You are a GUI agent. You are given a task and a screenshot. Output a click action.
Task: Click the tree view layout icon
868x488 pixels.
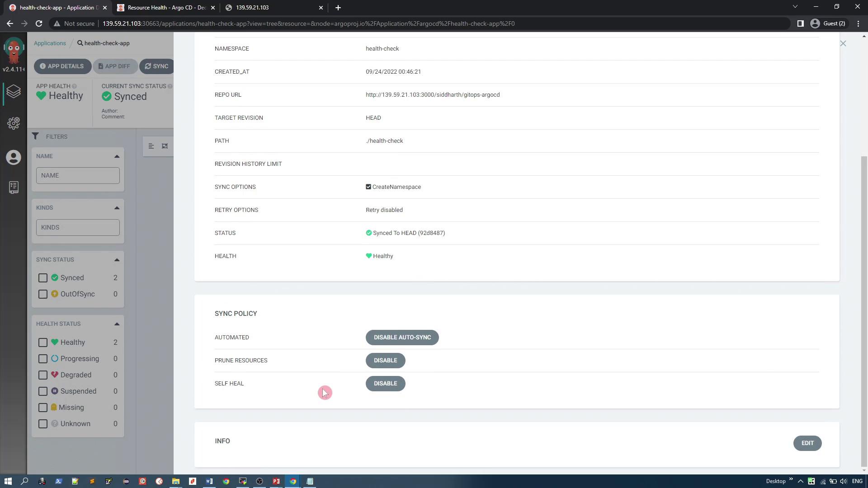pos(151,146)
